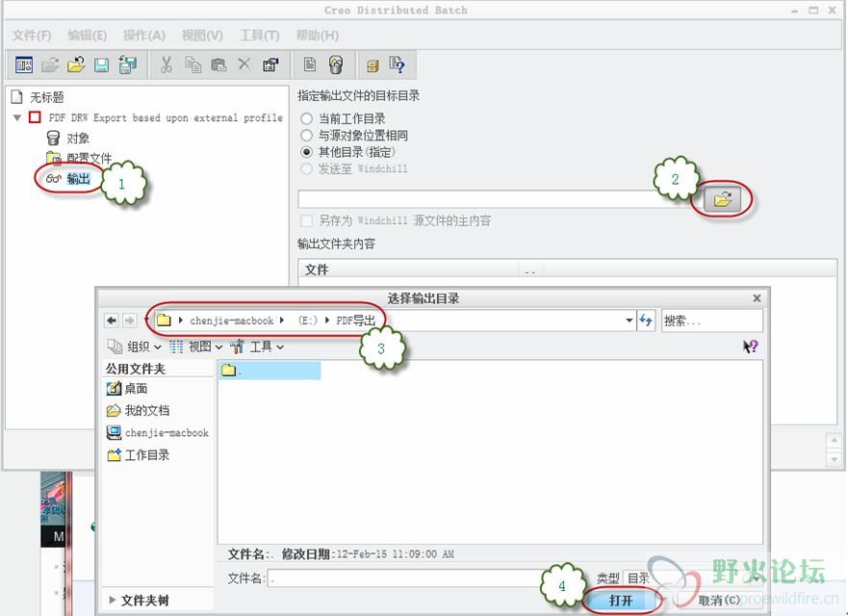Toggle 另存为 Windchill 源文件的主内容 checkbox
The image size is (848, 616).
pyautogui.click(x=307, y=220)
